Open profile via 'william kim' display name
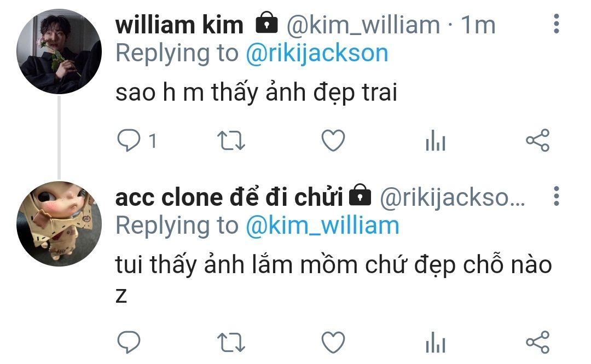 point(179,25)
